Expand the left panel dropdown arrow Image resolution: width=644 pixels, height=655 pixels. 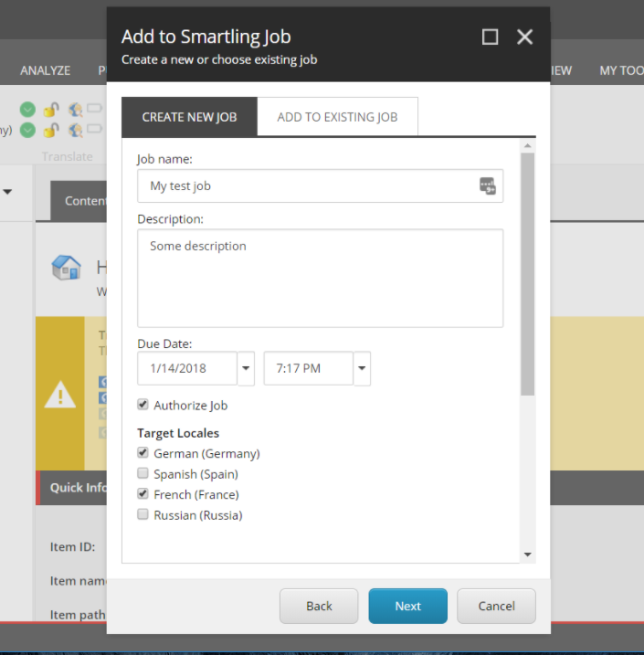click(7, 192)
